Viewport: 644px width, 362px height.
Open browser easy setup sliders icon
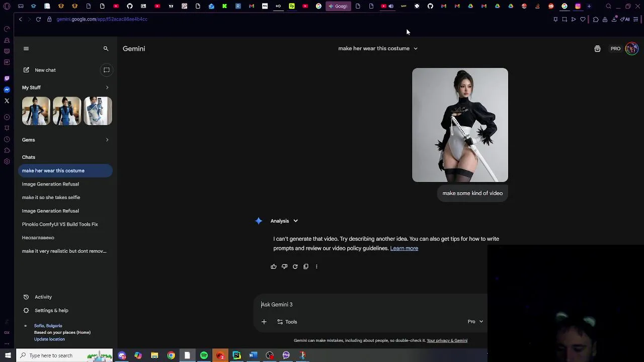636,20
